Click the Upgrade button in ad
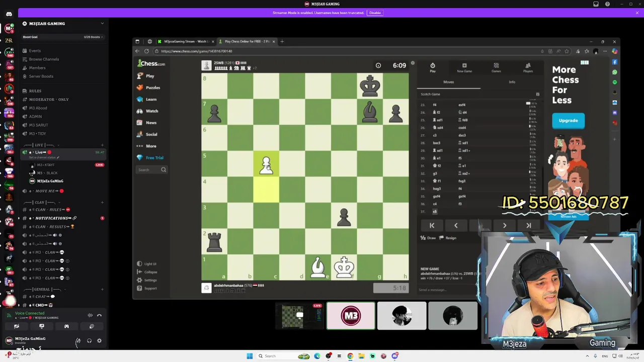This screenshot has width=644, height=362. pos(568,121)
